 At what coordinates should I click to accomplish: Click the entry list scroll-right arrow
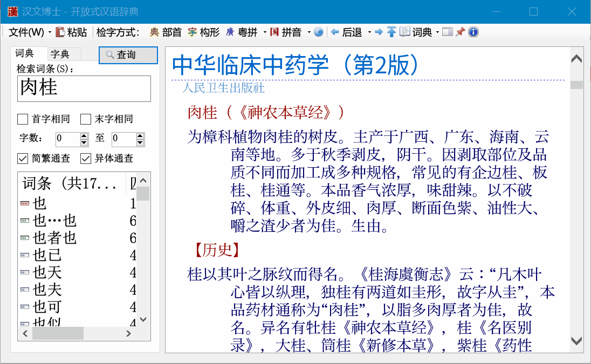pos(128,333)
